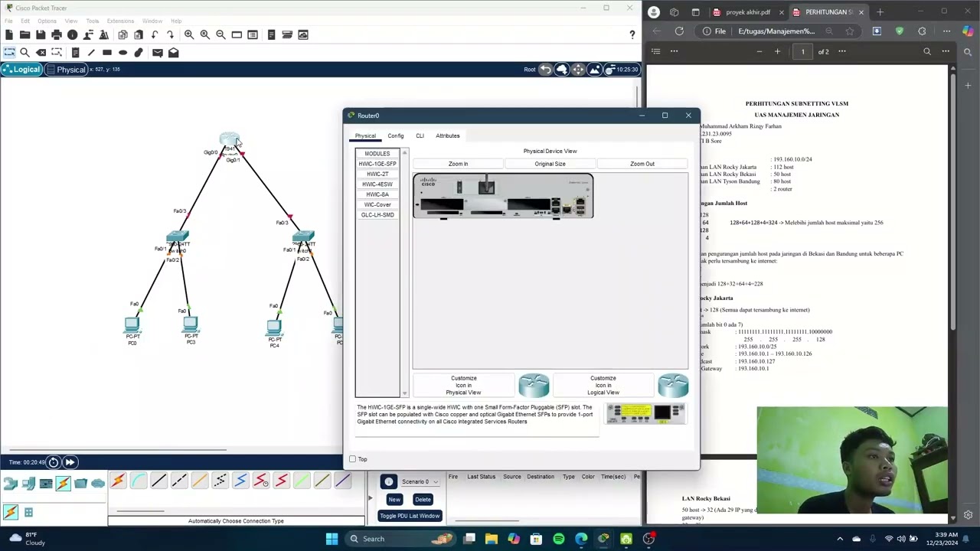The width and height of the screenshot is (980, 551).
Task: Zoom in with the magnifier plus icon
Action: [188, 34]
